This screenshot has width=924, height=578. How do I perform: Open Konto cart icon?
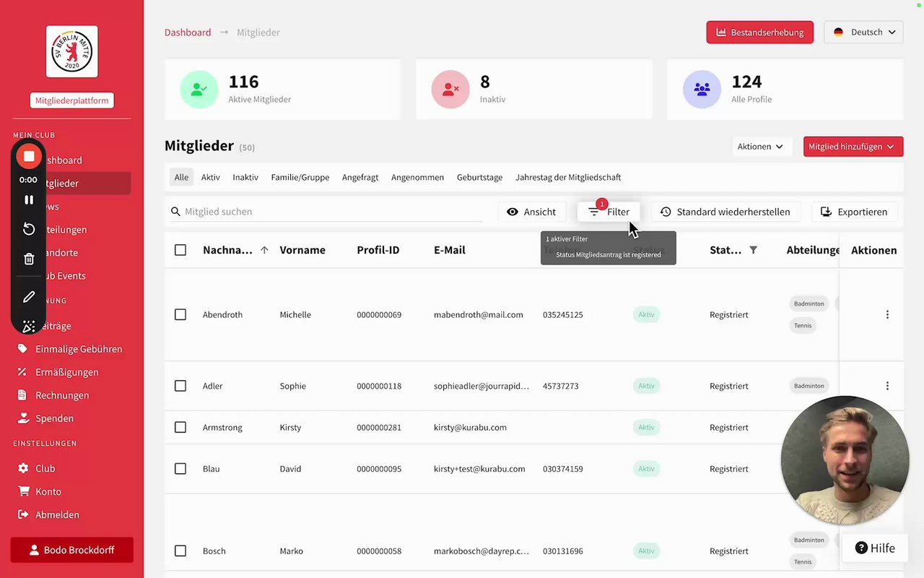[23, 491]
